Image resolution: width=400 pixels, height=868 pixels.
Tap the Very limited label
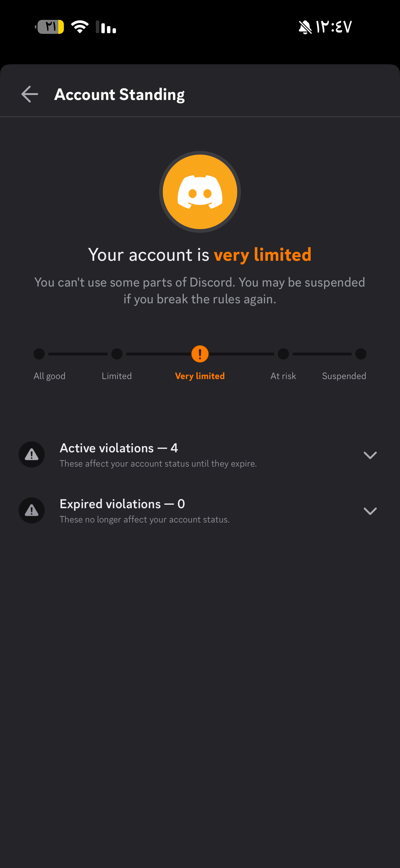click(x=200, y=376)
